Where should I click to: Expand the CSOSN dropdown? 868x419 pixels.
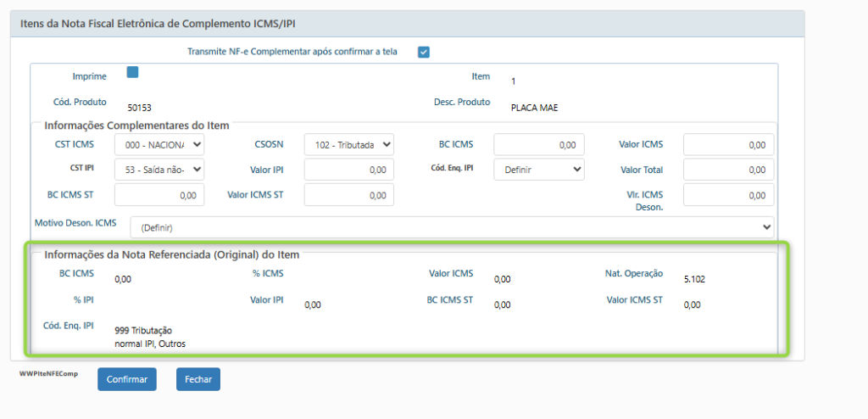[x=348, y=145]
